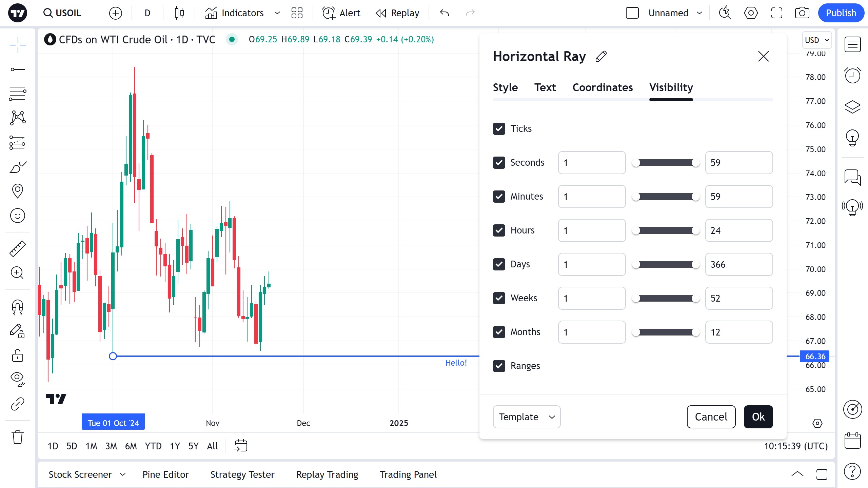Uncheck the Ticks checkbox
The height and width of the screenshot is (488, 868).
[499, 129]
